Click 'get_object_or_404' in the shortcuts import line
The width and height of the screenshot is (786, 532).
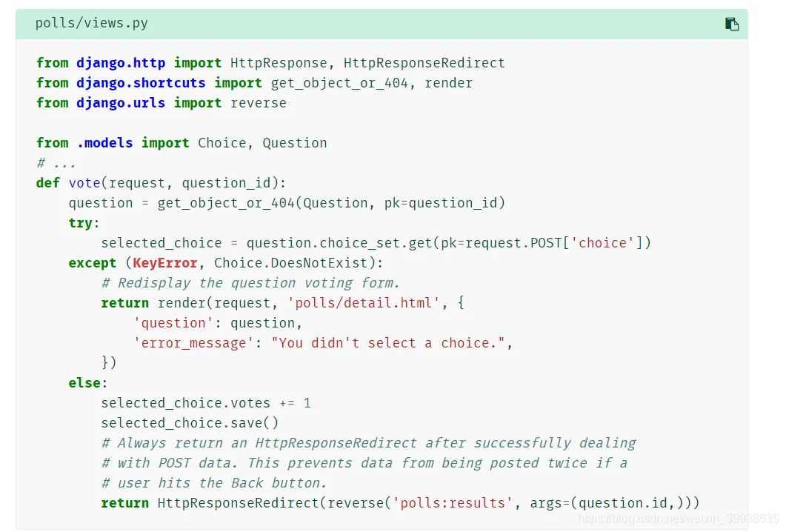pyautogui.click(x=339, y=83)
